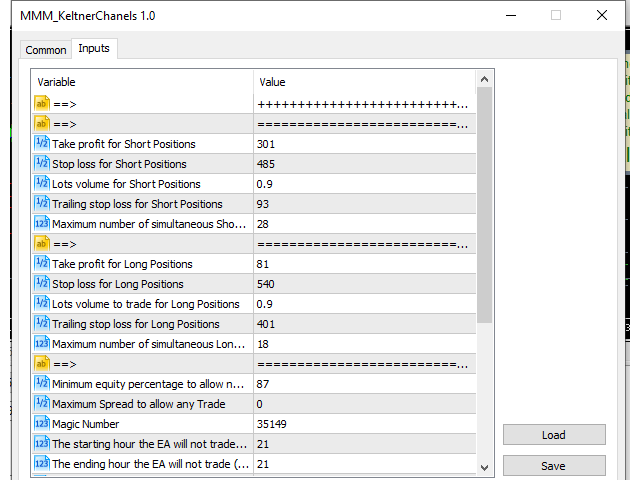Click the Save button
The width and height of the screenshot is (640, 480).
tap(554, 466)
